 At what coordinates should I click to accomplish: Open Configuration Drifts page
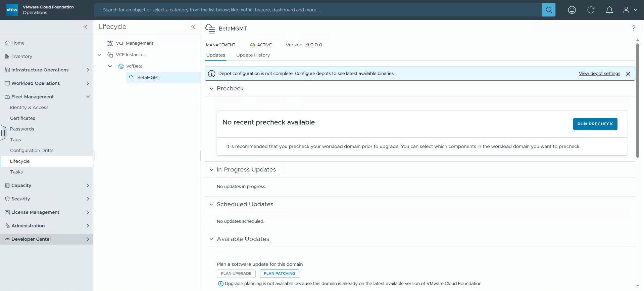32,151
